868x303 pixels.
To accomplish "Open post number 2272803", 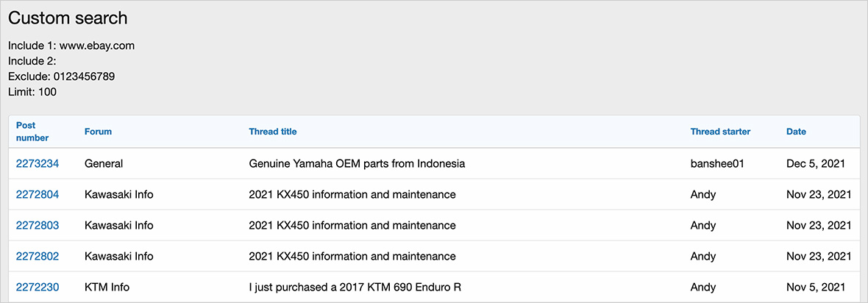I will 38,226.
